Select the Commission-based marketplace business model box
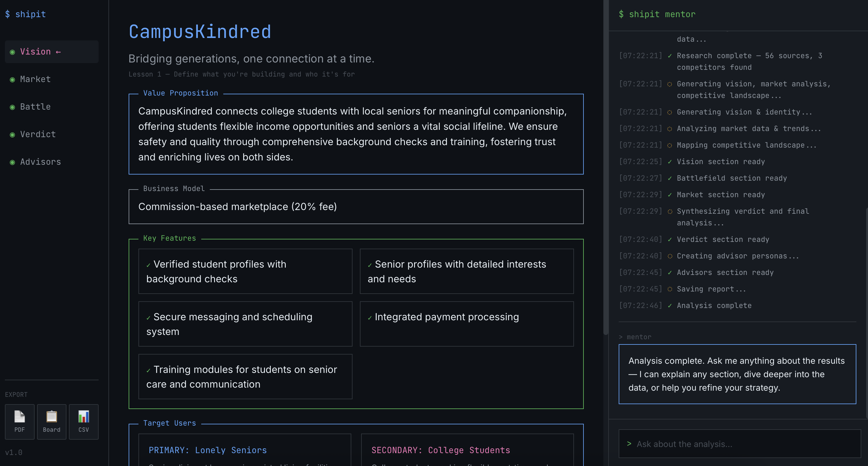The image size is (868, 466). tap(356, 207)
